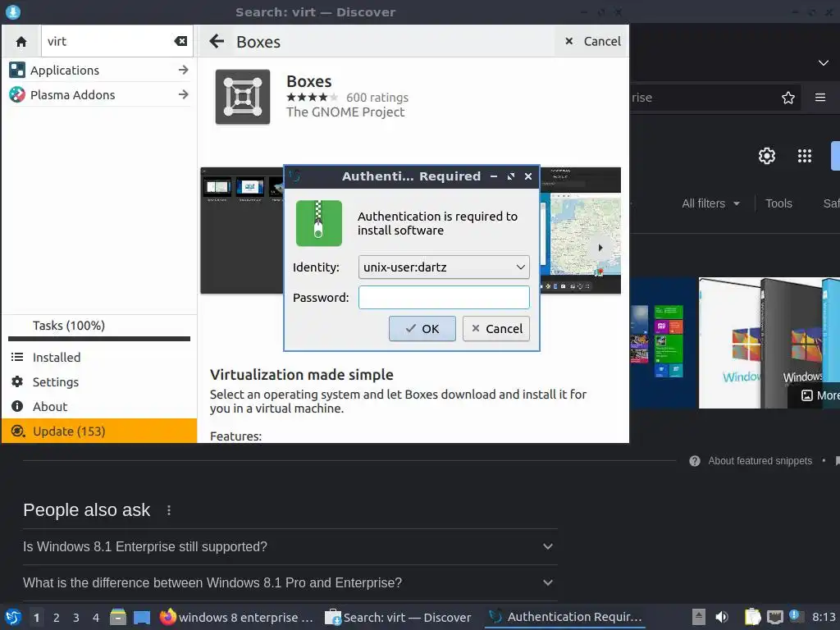
Task: Open file manager icon in taskbar
Action: click(118, 617)
